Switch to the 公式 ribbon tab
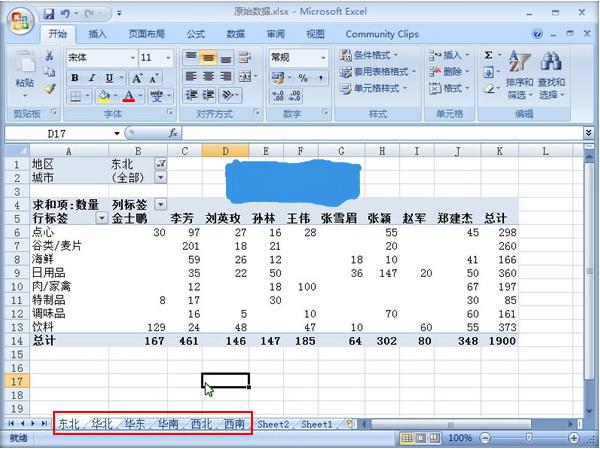Viewport: 600px width, 449px height. pos(196,34)
